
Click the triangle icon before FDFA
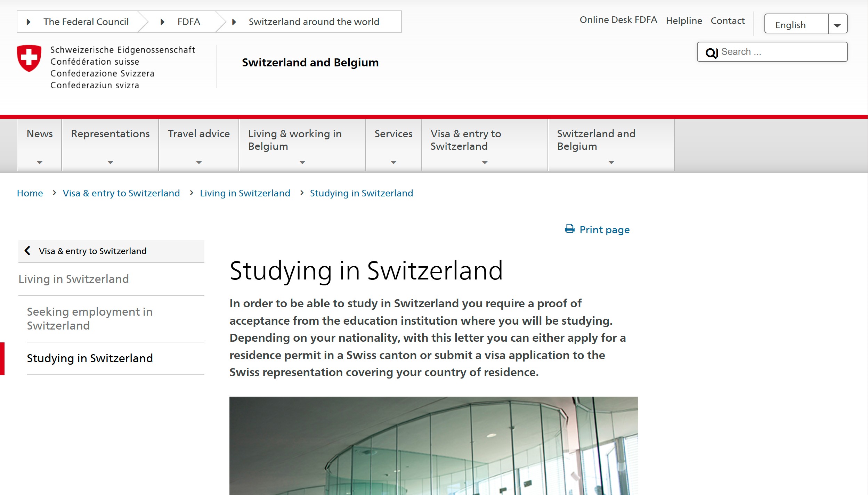[162, 22]
